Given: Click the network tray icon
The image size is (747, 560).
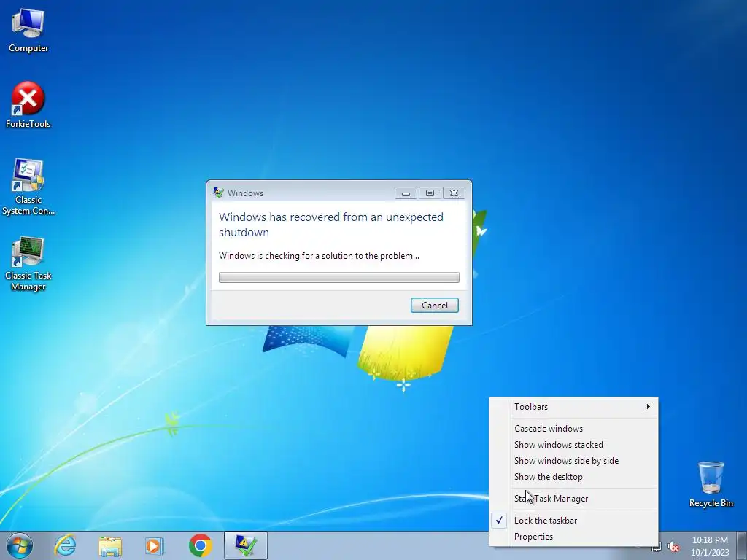Looking at the screenshot, I should [657, 548].
